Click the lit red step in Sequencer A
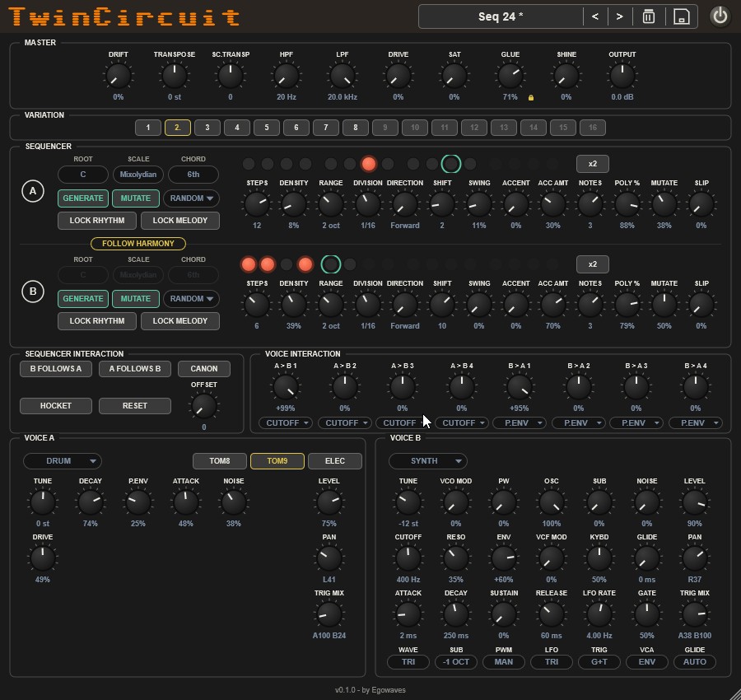The width and height of the screenshot is (741, 700). pyautogui.click(x=369, y=164)
